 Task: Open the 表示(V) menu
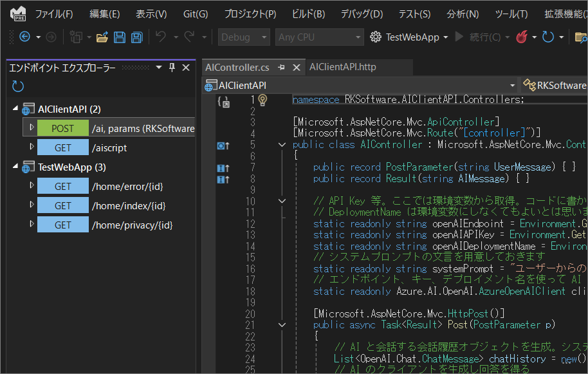click(151, 14)
